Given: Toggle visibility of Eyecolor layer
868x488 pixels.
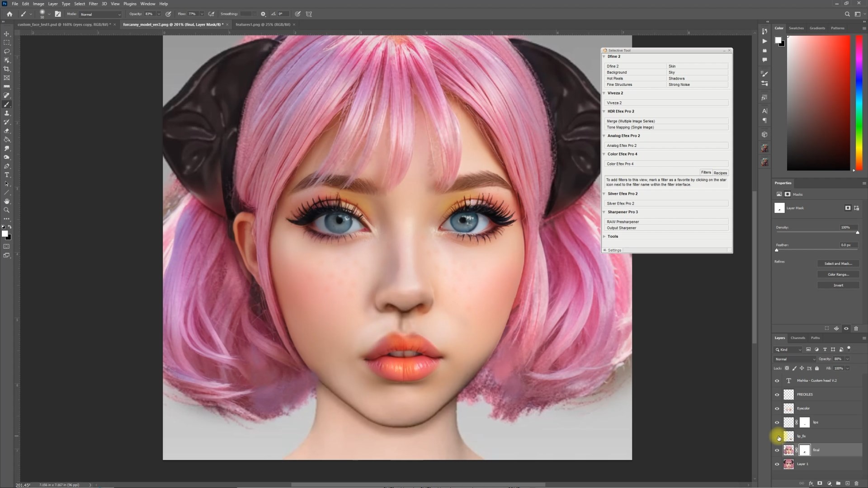Looking at the screenshot, I should (777, 408).
